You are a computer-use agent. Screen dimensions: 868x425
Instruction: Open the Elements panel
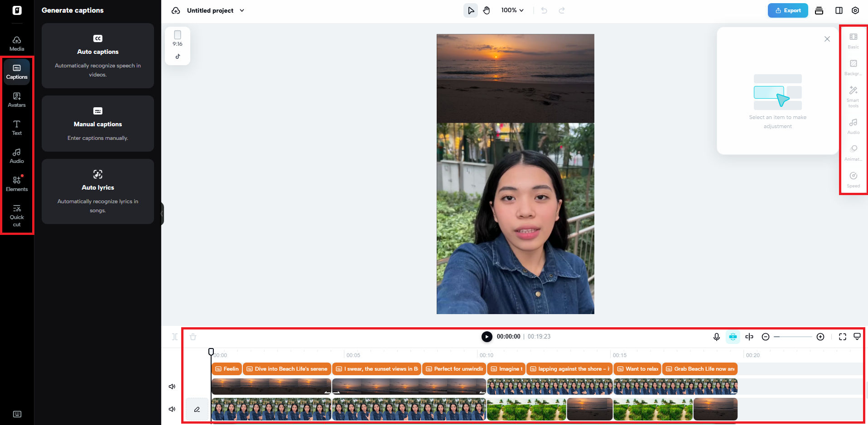coord(17,183)
